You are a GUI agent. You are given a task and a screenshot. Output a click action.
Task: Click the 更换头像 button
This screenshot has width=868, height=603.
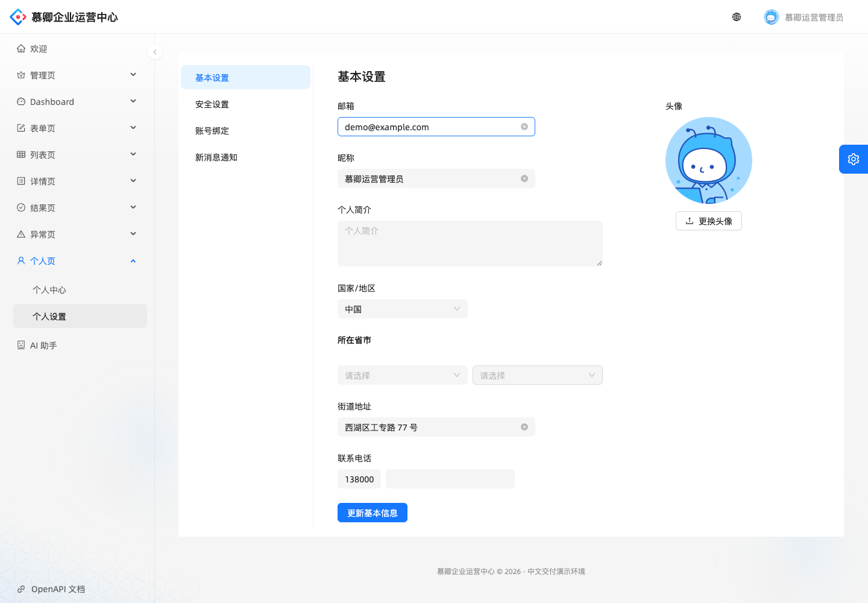pos(709,221)
